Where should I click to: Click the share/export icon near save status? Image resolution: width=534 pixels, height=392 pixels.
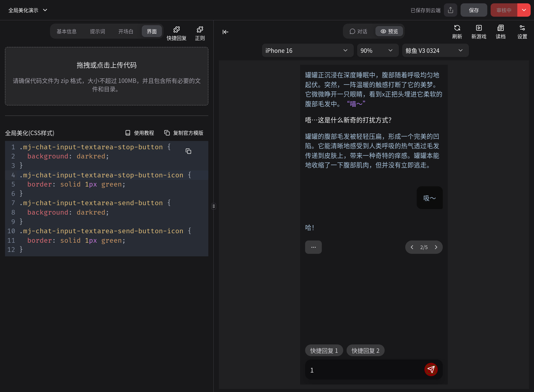pos(451,10)
